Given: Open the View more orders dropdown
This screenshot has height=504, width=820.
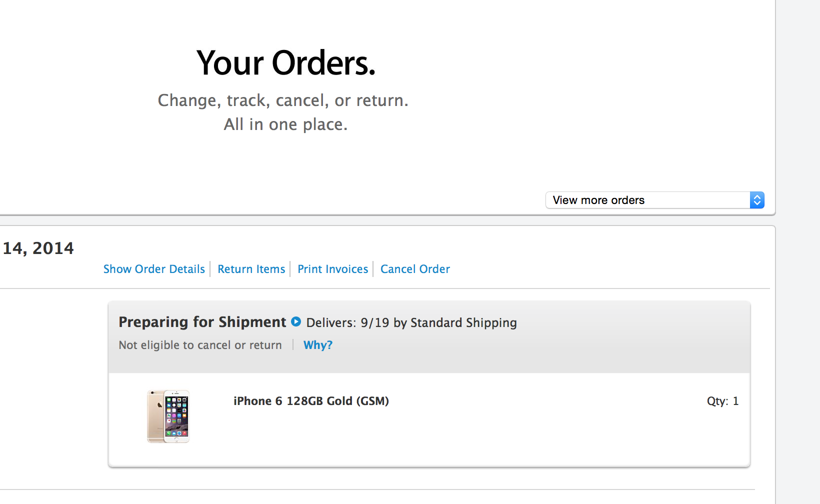Looking at the screenshot, I should [647, 200].
